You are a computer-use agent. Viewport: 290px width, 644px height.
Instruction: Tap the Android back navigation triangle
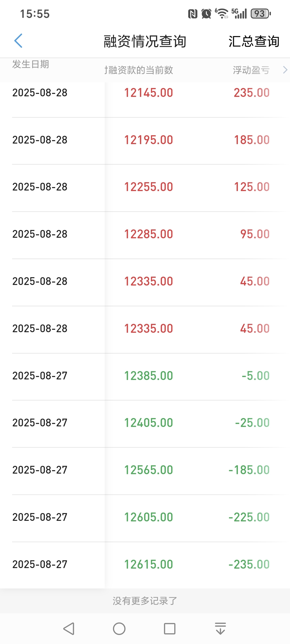[x=69, y=629]
